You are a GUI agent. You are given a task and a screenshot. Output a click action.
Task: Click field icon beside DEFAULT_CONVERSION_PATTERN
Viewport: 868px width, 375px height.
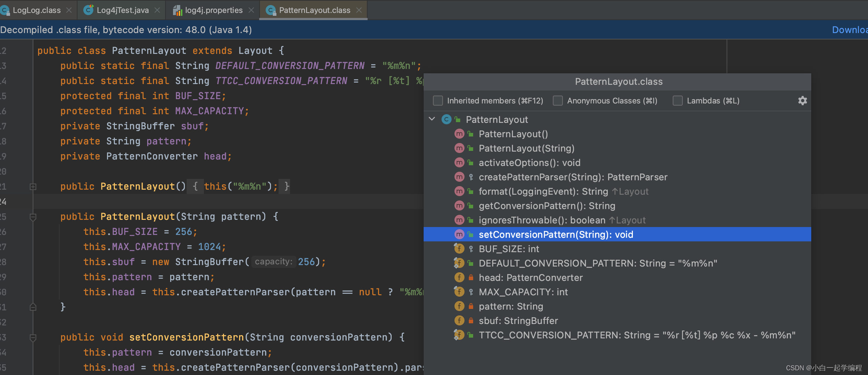tap(459, 263)
